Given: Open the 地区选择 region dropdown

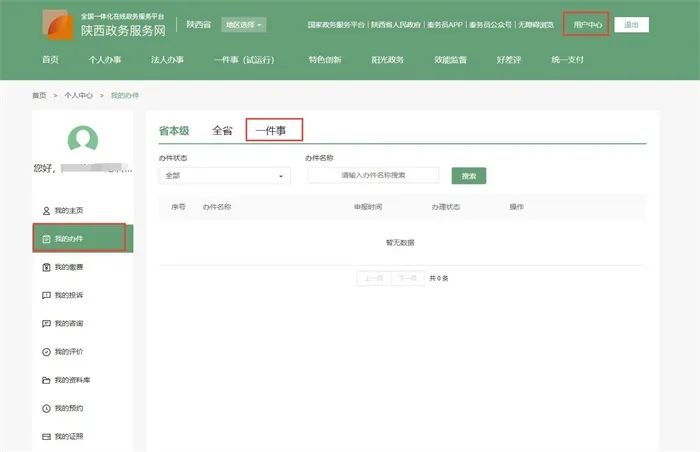Looking at the screenshot, I should point(244,24).
